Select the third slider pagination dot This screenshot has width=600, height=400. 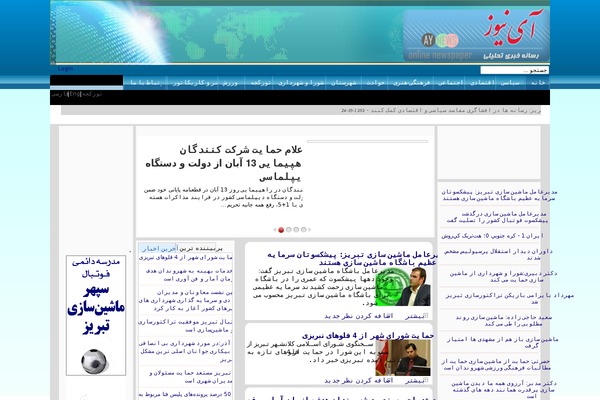click(x=296, y=230)
